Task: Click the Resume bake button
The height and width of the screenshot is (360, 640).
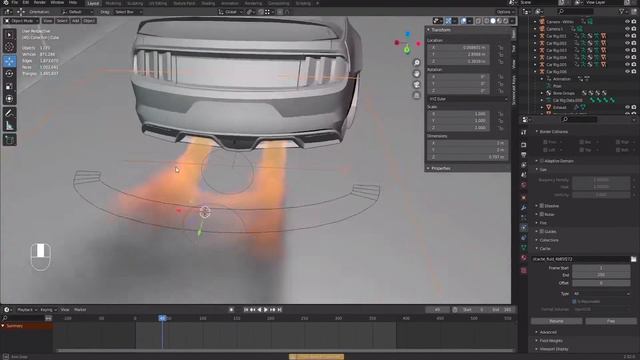Action: coord(556,321)
